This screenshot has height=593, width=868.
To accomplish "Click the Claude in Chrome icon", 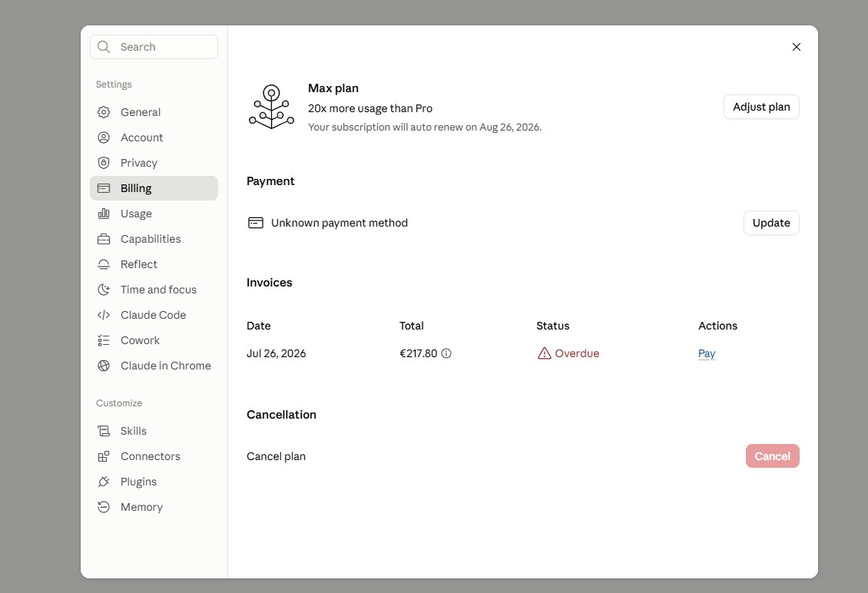I will [x=104, y=366].
